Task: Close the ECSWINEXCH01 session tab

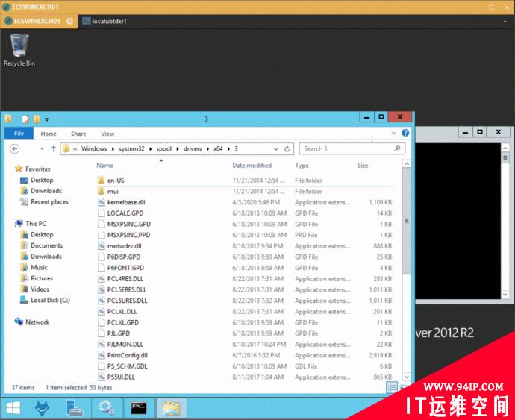Action: (69, 22)
